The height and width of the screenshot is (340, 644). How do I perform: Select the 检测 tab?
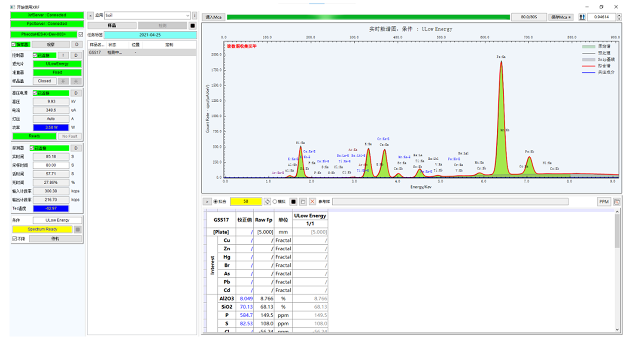coord(163,25)
